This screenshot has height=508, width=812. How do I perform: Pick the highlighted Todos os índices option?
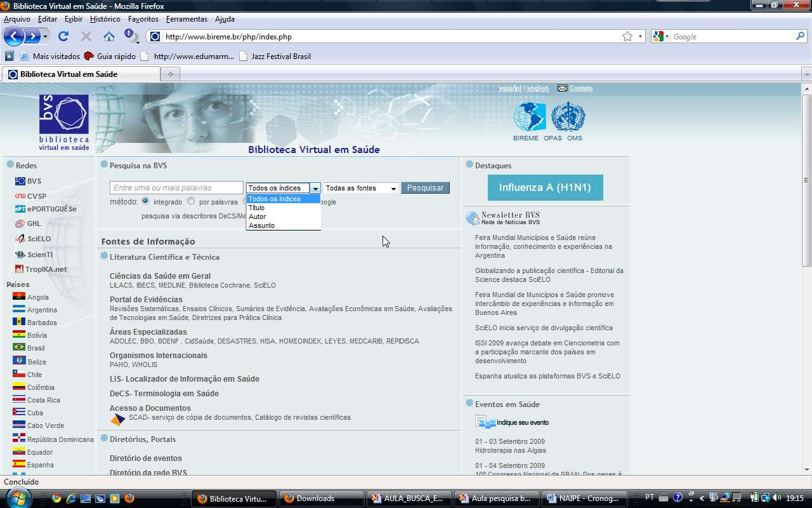point(283,199)
